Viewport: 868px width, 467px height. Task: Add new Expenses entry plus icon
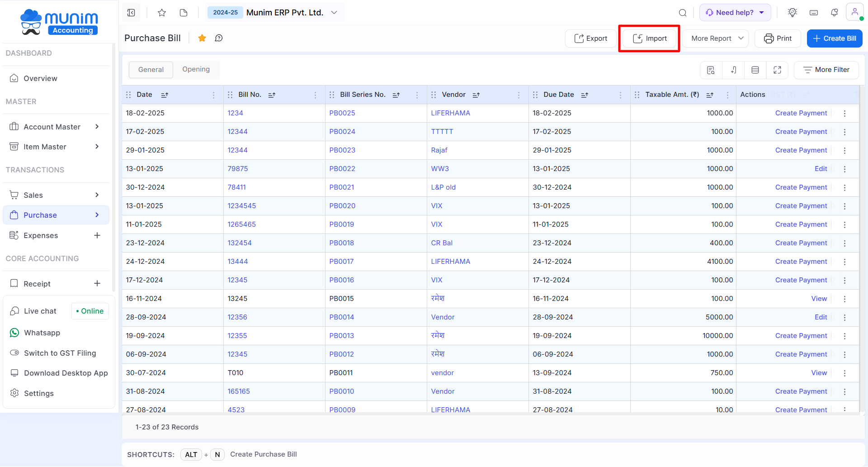coord(97,235)
